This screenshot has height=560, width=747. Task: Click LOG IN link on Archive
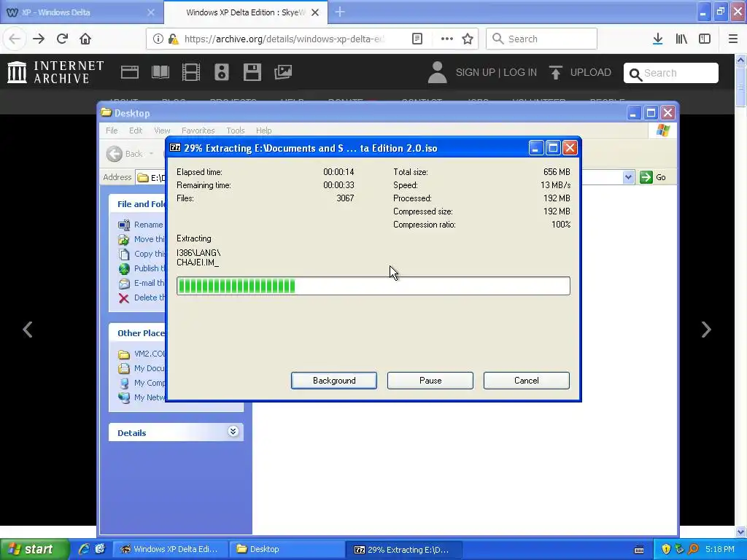pos(520,72)
